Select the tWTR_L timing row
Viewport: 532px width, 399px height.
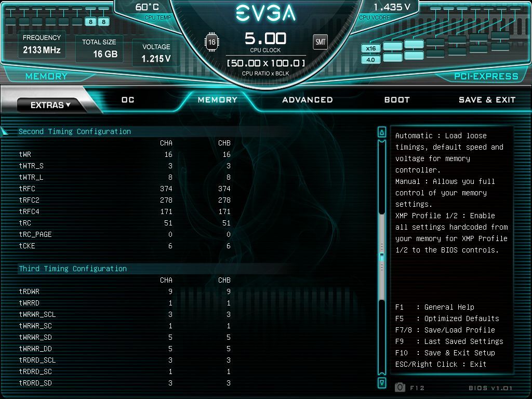[x=125, y=177]
